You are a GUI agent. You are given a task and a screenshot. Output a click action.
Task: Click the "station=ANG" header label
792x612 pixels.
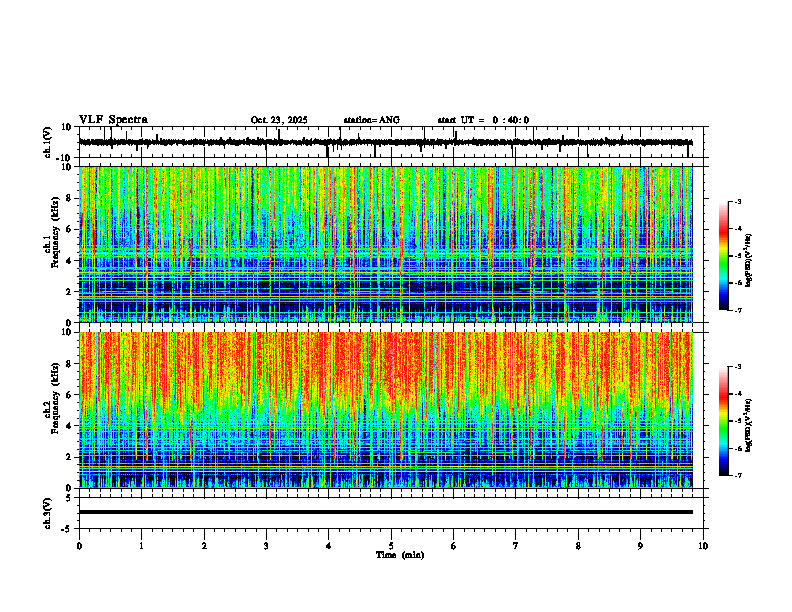point(371,120)
